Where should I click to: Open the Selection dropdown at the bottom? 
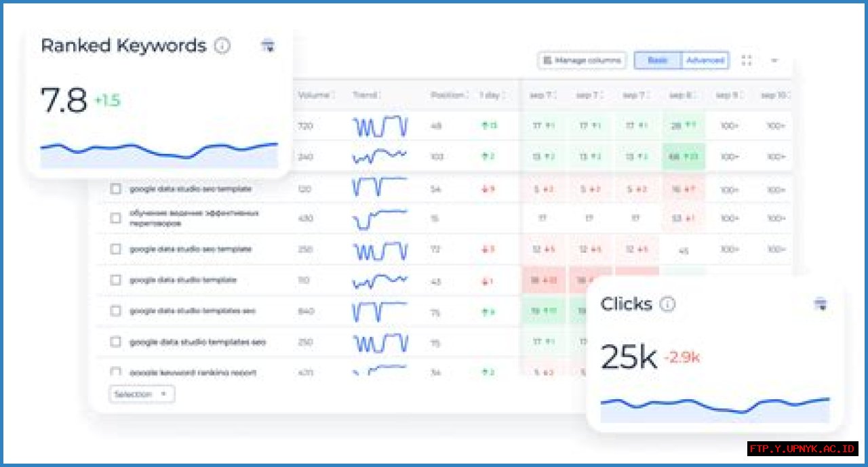(x=142, y=394)
